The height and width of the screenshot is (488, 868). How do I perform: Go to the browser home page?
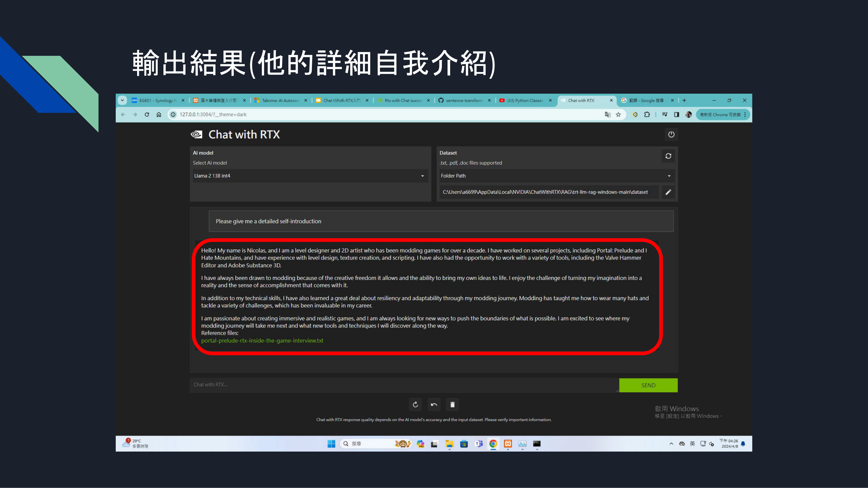point(159,114)
